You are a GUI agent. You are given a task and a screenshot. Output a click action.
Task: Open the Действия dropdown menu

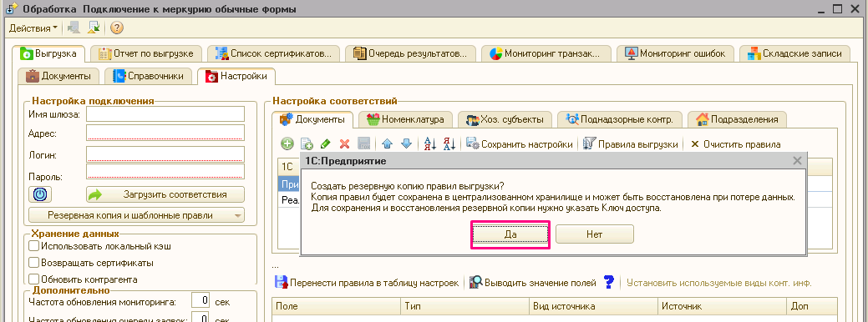33,28
